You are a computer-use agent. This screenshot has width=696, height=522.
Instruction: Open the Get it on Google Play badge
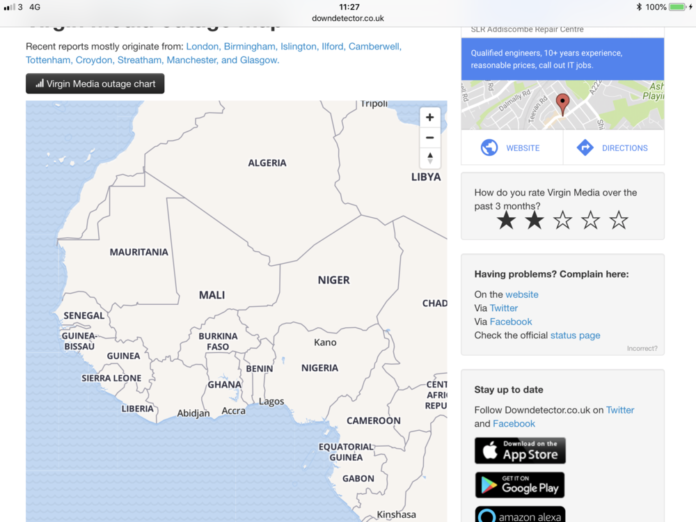[x=519, y=485]
